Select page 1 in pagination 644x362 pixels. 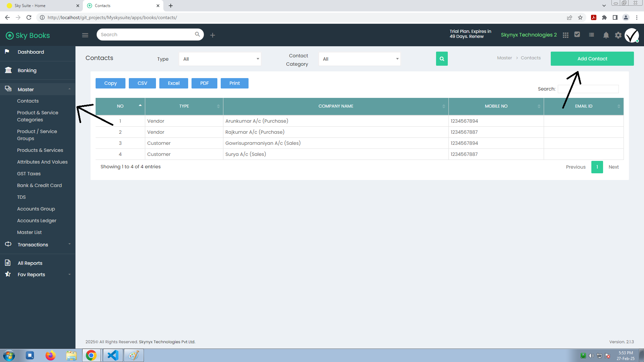(597, 167)
